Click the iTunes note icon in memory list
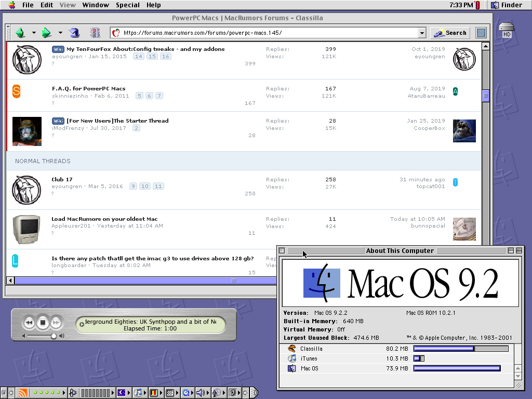 tap(292, 358)
